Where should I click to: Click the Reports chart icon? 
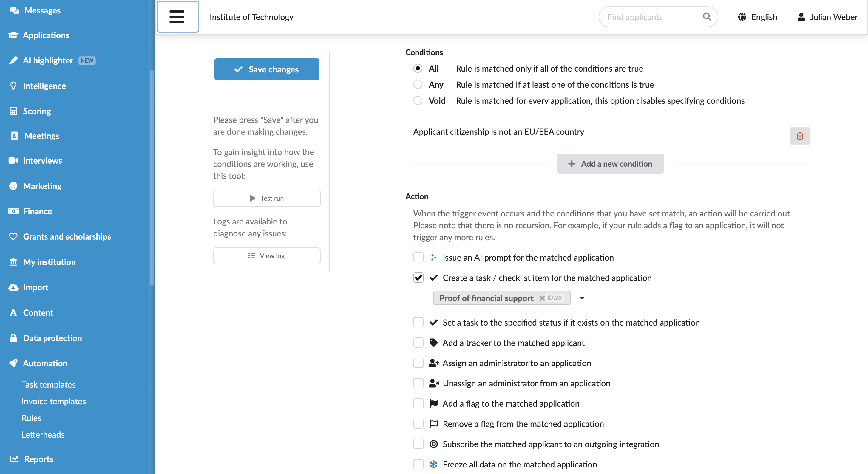pyautogui.click(x=14, y=459)
